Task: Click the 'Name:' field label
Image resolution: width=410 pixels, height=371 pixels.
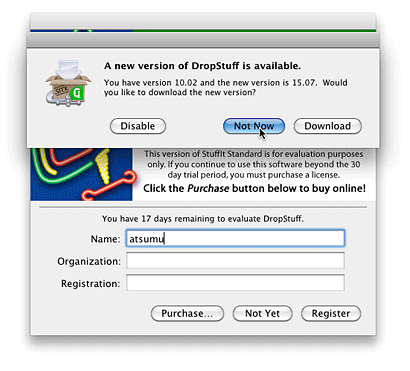Action: click(105, 239)
